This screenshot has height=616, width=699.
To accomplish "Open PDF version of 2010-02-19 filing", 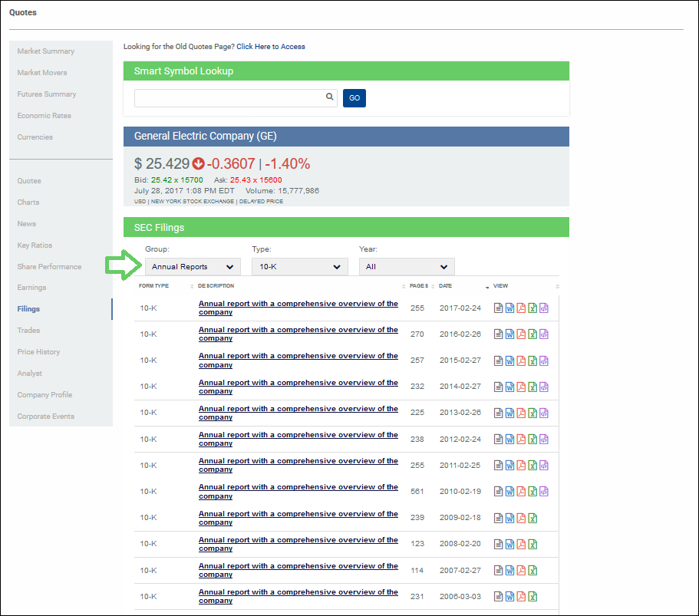I will click(521, 491).
